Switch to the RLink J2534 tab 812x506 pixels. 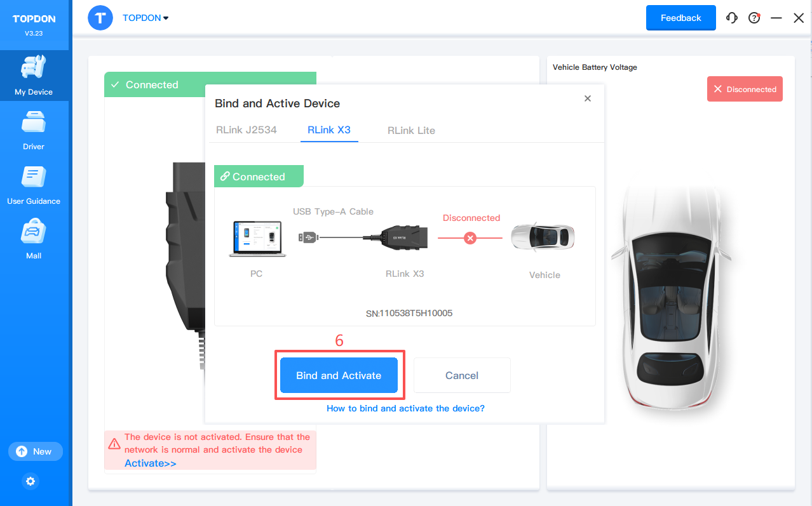(247, 130)
